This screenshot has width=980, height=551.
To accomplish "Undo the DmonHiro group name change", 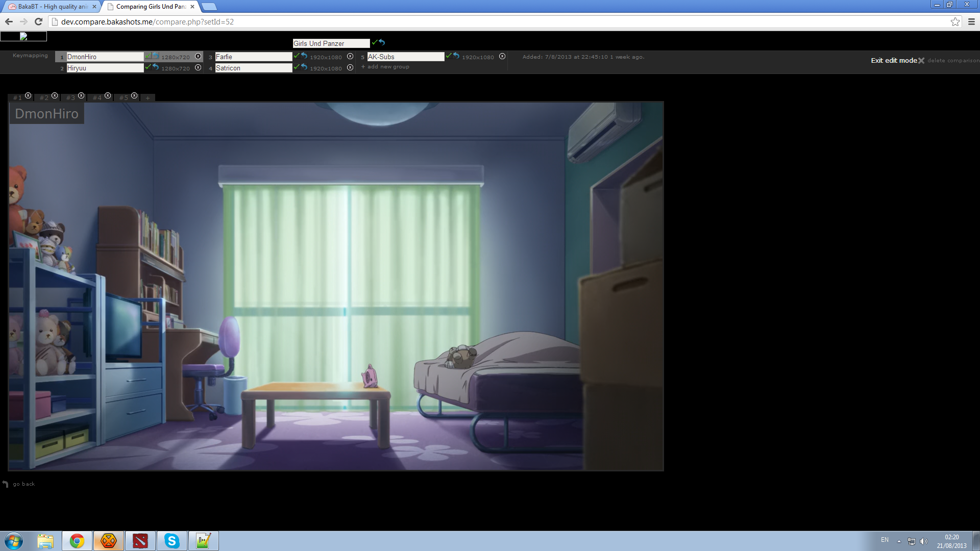I will tap(156, 56).
